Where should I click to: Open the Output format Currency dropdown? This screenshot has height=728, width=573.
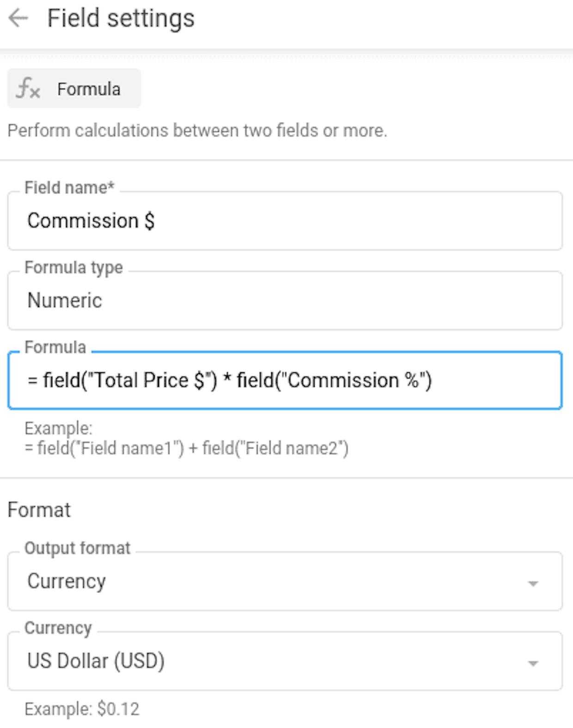point(285,581)
